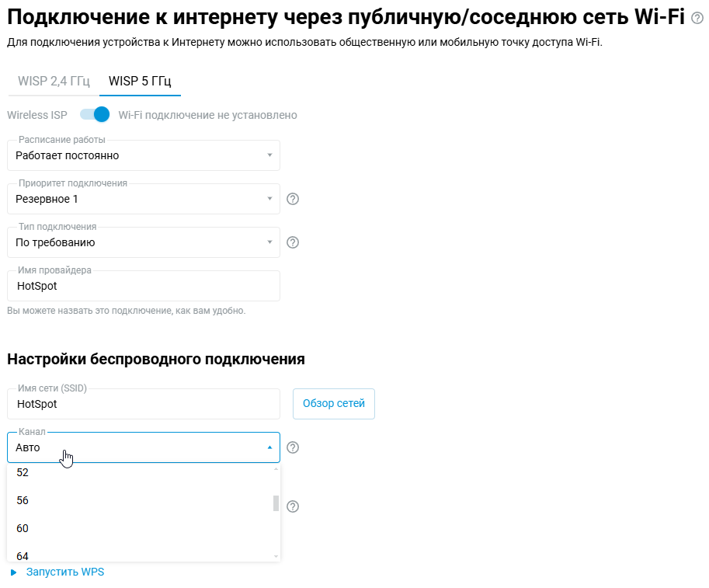The height and width of the screenshot is (588, 709).
Task: Click the help icon beside the page title
Action: 697,19
